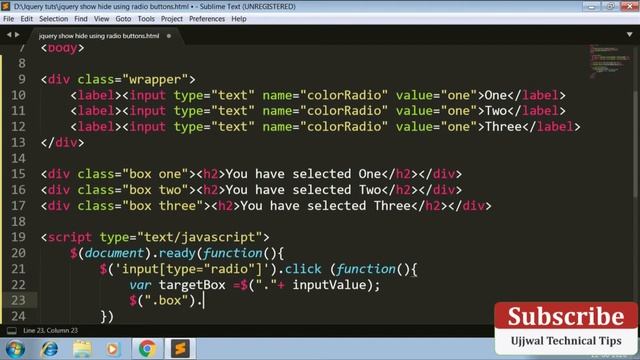Switch to Sublime Text taskbar icon
Screen dimensions: 640x360
coord(180,349)
